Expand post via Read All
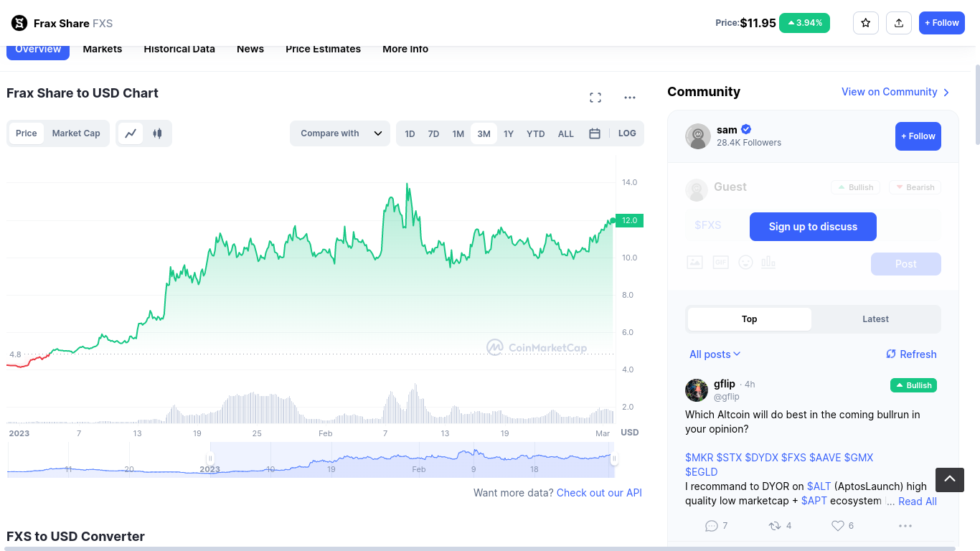Screen dimensions: 980x551 point(918,501)
